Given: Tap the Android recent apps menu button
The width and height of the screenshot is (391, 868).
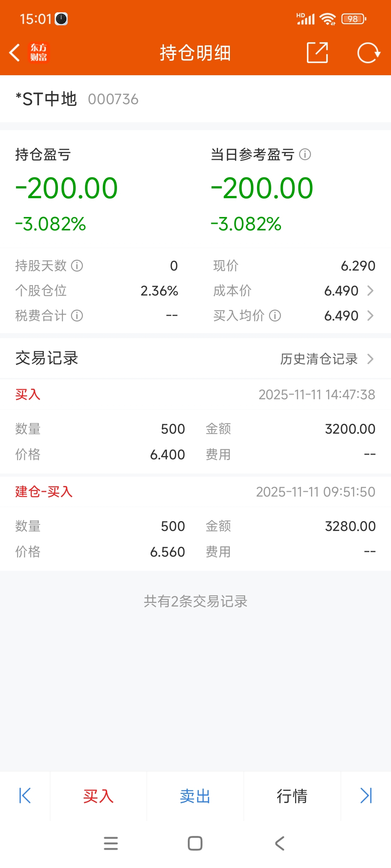Looking at the screenshot, I should click(x=111, y=843).
